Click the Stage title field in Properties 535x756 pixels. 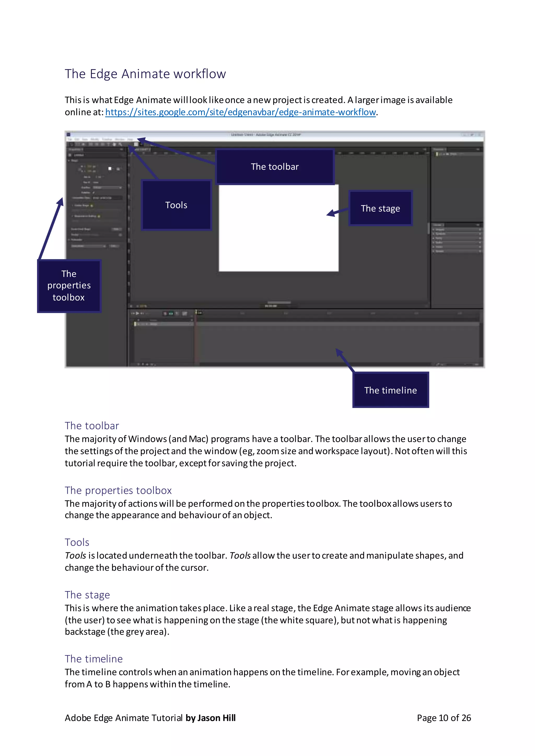tap(98, 155)
